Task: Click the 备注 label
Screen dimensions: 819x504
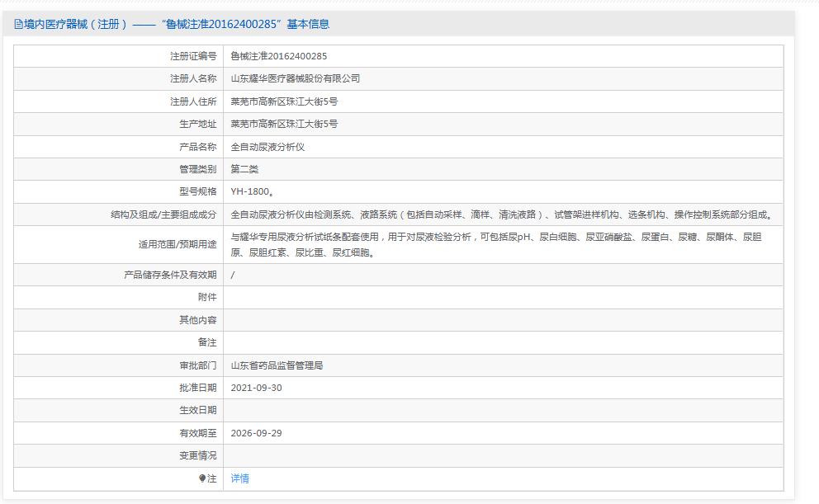Action: (207, 342)
